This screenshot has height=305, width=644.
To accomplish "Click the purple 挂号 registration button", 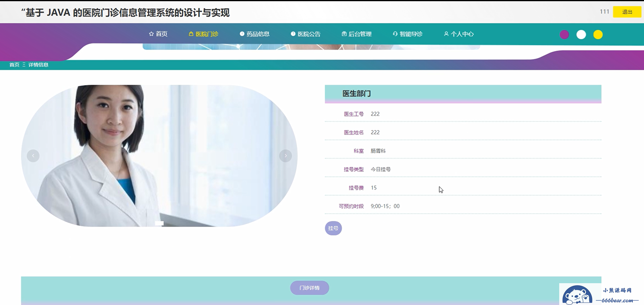I will point(333,228).
